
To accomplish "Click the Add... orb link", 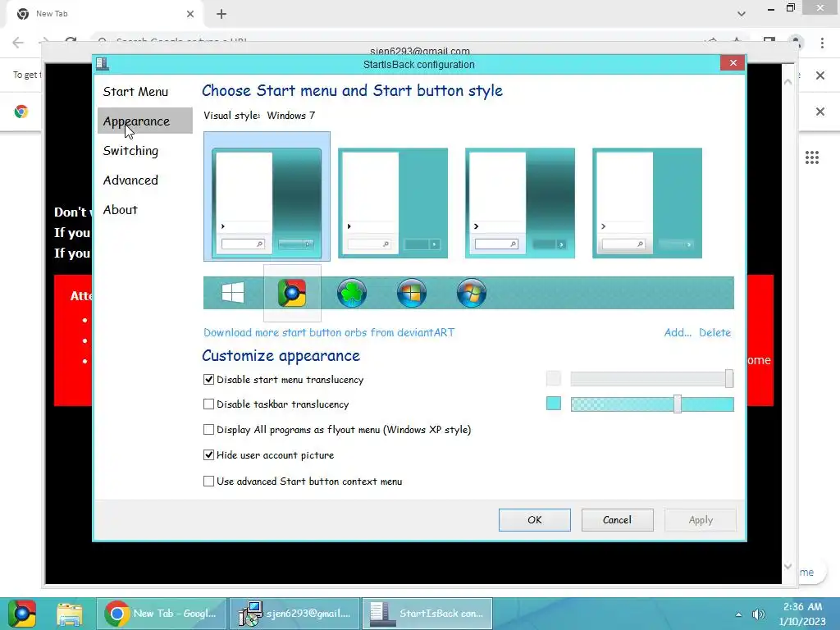I will pos(678,332).
